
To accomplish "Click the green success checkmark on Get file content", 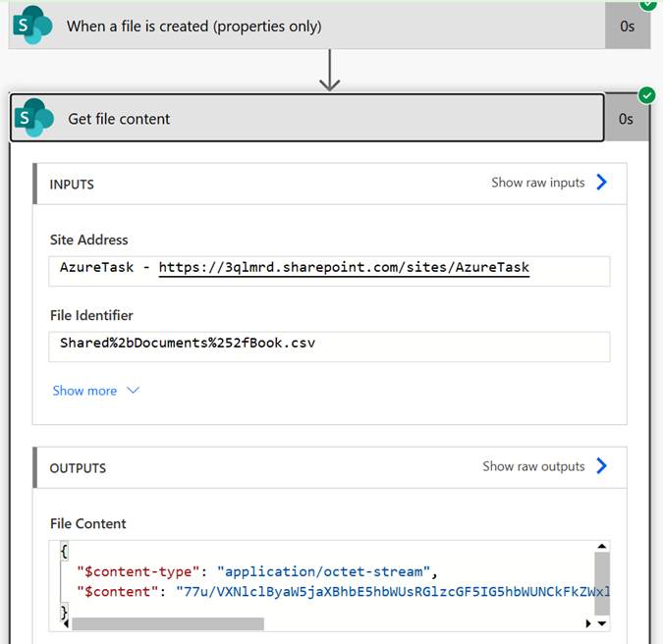I will pyautogui.click(x=647, y=95).
